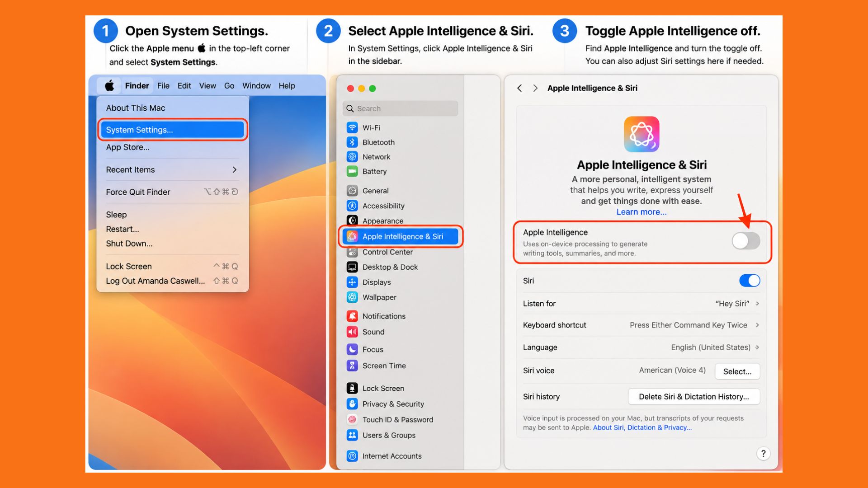The height and width of the screenshot is (488, 868).
Task: Go forward with the right chevron
Action: pos(535,88)
